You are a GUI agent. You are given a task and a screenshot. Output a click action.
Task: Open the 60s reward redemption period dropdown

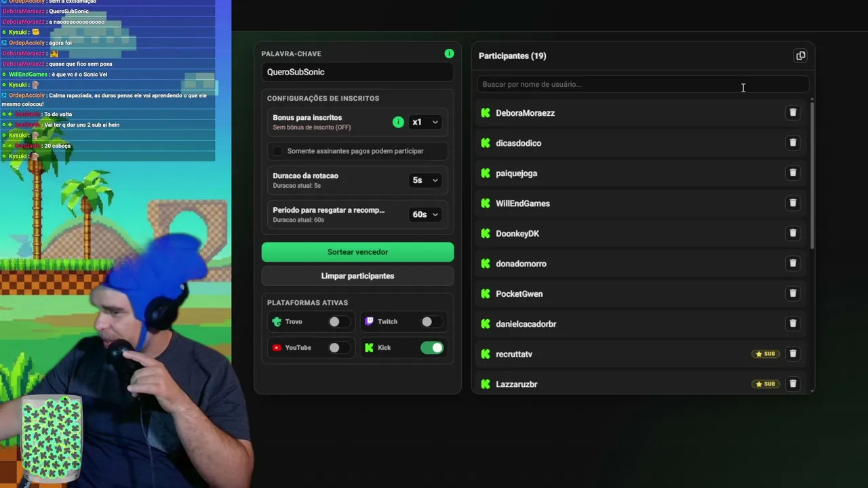point(425,215)
